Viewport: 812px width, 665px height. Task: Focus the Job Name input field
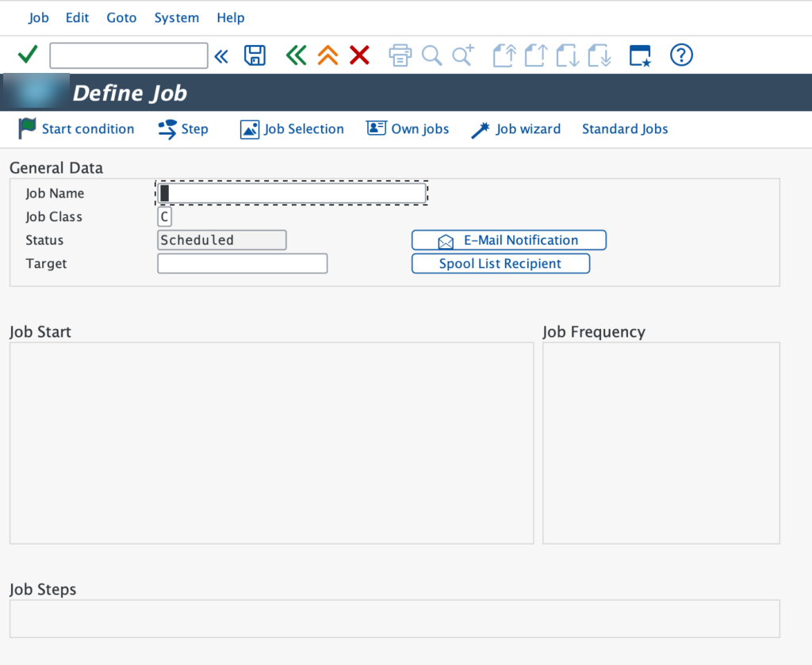[292, 193]
